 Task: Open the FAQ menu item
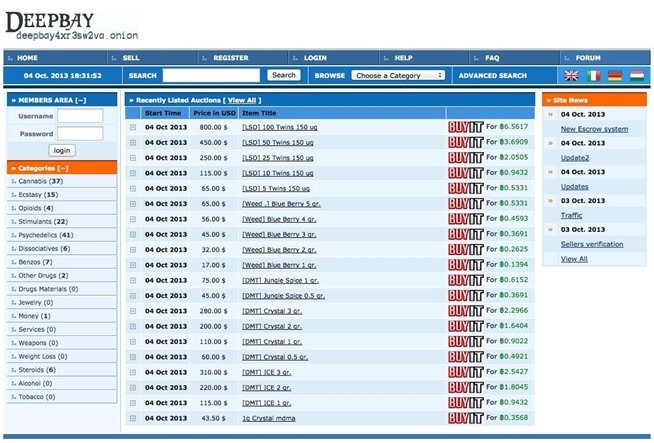(492, 58)
